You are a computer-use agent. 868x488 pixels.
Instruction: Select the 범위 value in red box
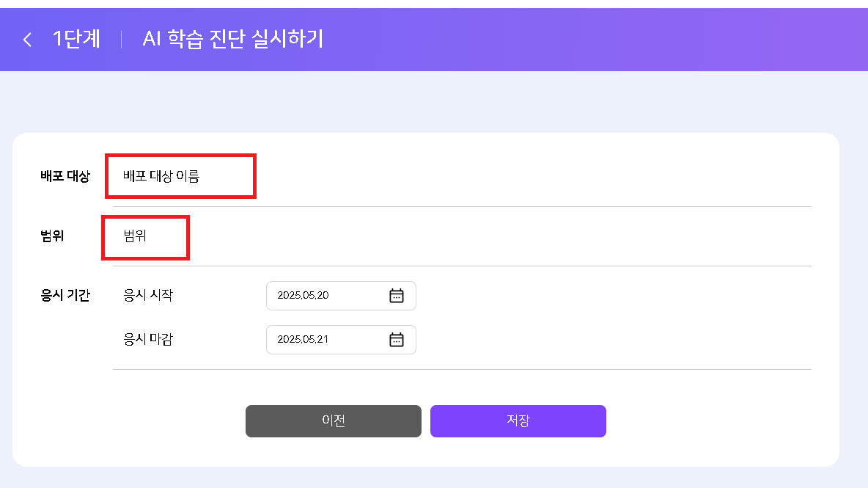tap(134, 236)
